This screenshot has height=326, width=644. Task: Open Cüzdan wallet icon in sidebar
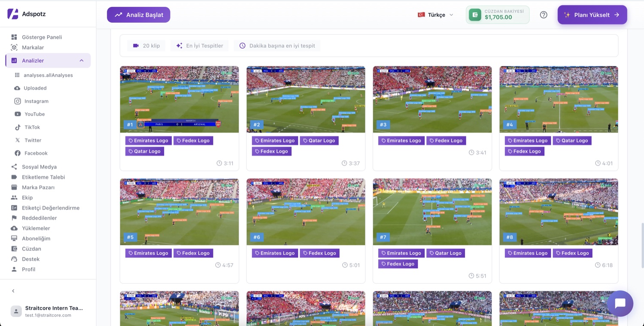14,249
